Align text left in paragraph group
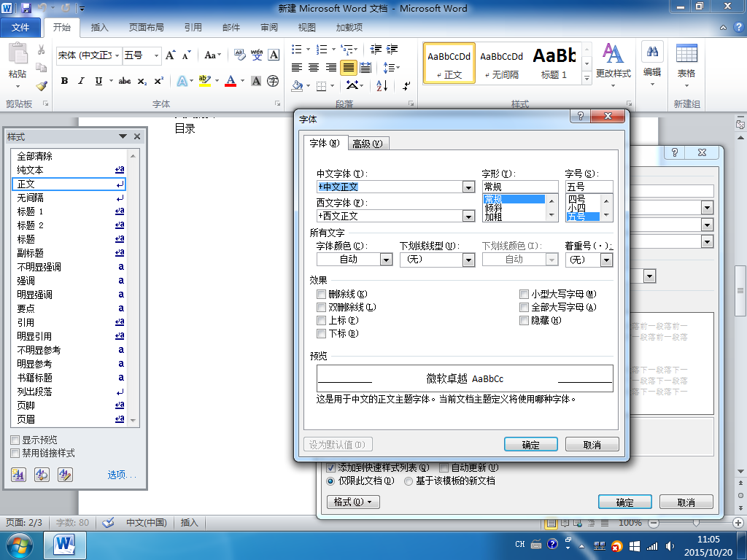 tap(297, 68)
